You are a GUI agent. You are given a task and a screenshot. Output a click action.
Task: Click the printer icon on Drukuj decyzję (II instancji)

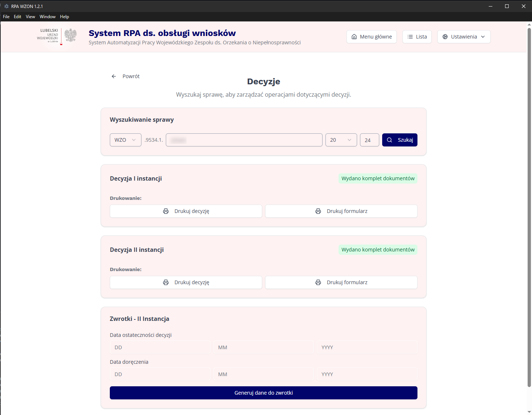[x=166, y=282]
